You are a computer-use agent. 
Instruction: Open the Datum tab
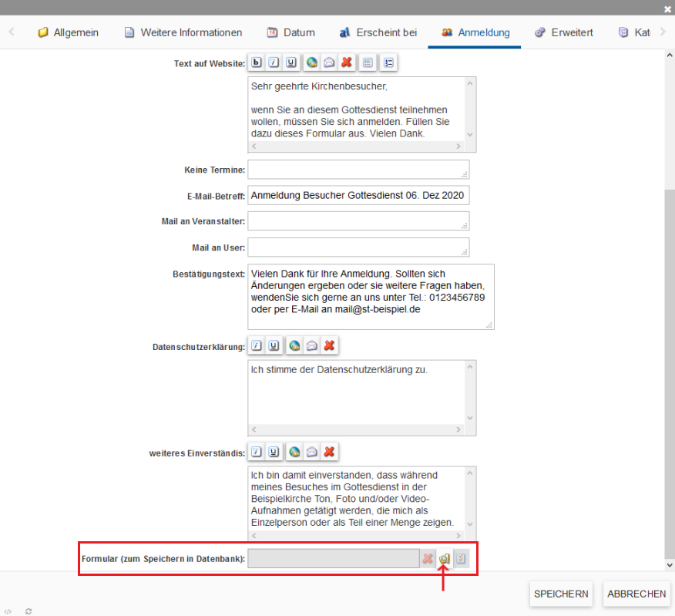click(290, 32)
